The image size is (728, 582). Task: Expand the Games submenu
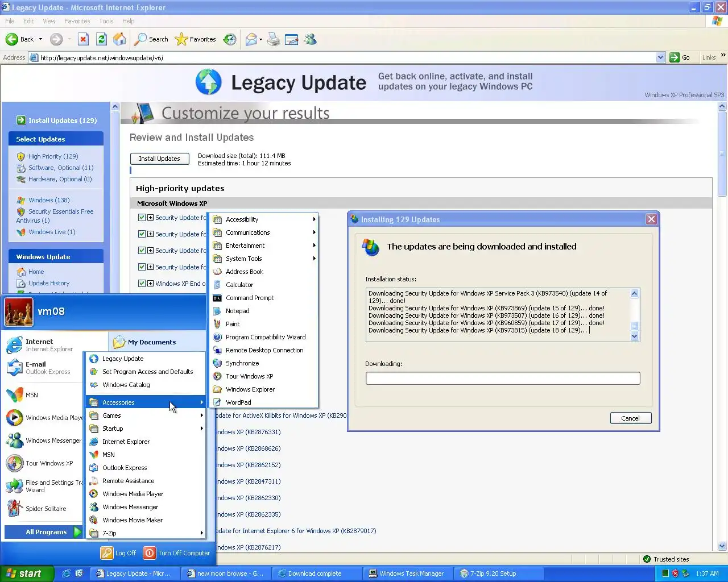(x=146, y=415)
